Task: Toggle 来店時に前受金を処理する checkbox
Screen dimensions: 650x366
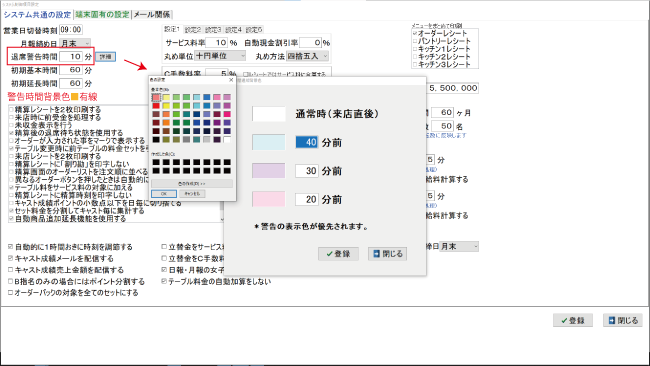Action: tap(11, 117)
